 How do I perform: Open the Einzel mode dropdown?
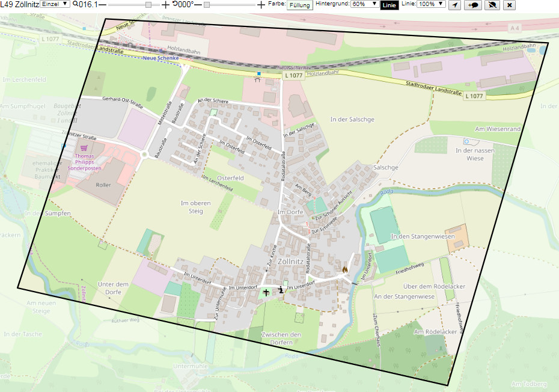(55, 4)
